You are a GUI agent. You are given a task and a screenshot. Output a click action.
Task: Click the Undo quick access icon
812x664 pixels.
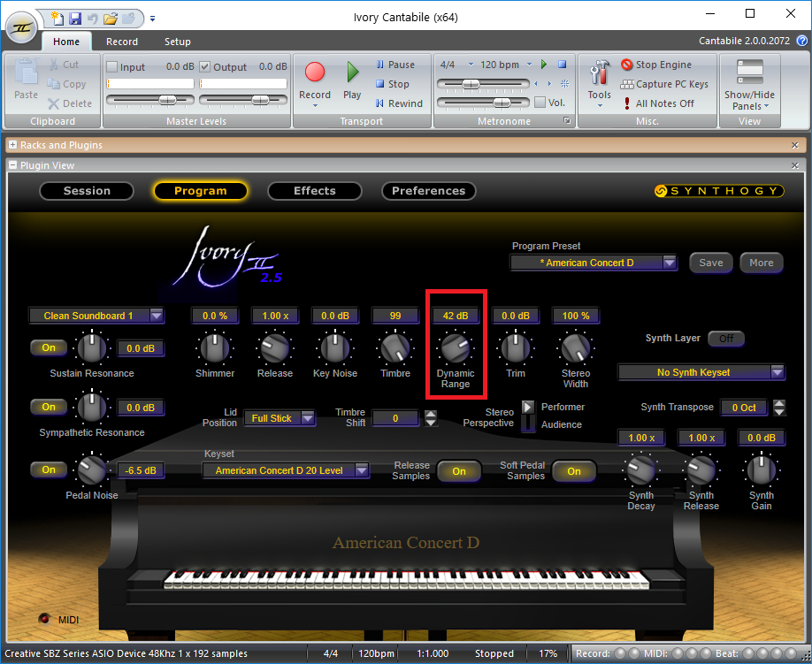point(93,19)
